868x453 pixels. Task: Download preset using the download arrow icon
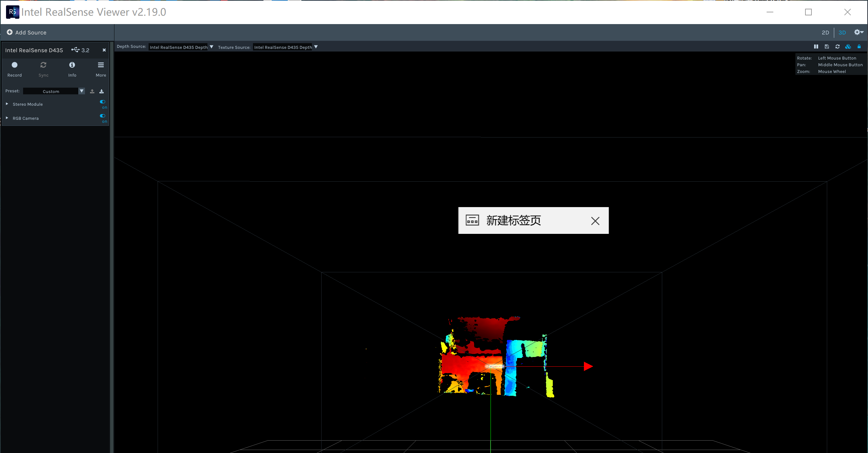tap(101, 91)
